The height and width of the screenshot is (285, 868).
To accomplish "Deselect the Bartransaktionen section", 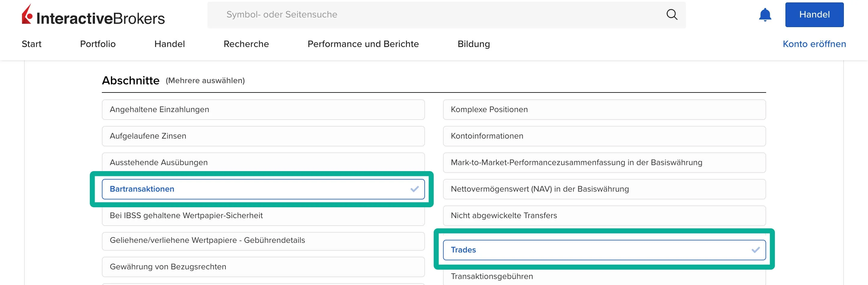I will 263,189.
